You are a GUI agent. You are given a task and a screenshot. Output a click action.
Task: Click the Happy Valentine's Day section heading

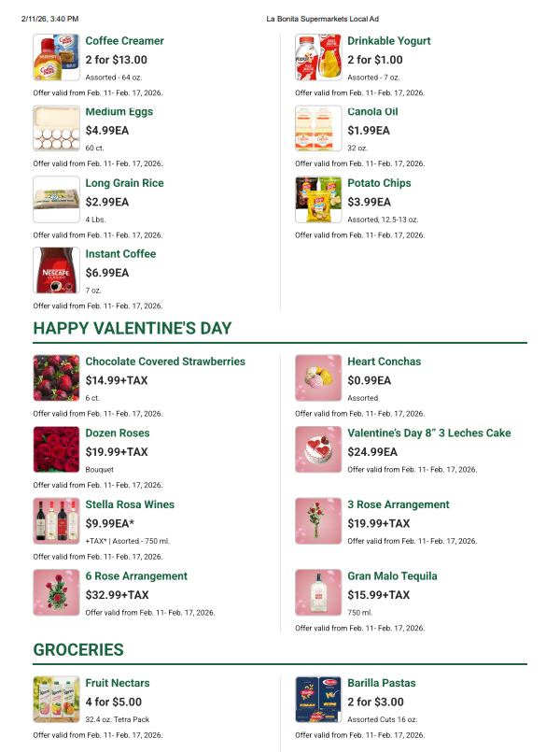(x=133, y=328)
